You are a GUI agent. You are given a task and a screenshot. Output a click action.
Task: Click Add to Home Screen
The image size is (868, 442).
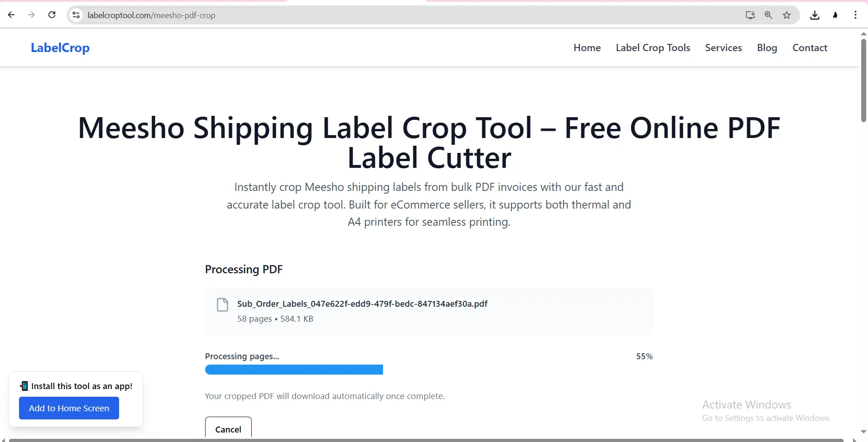(69, 408)
